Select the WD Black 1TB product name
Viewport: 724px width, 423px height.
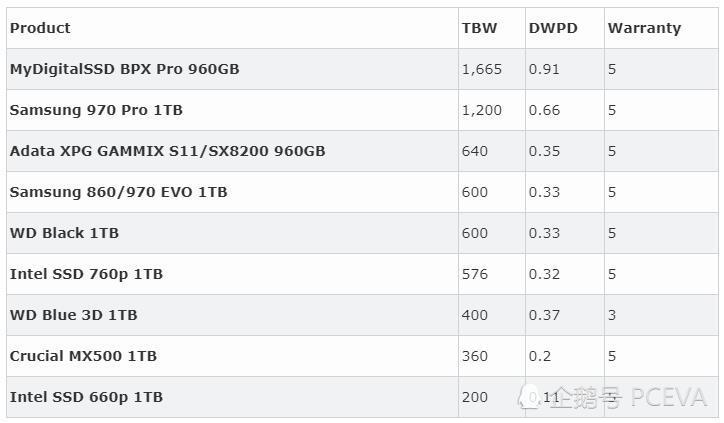(64, 233)
